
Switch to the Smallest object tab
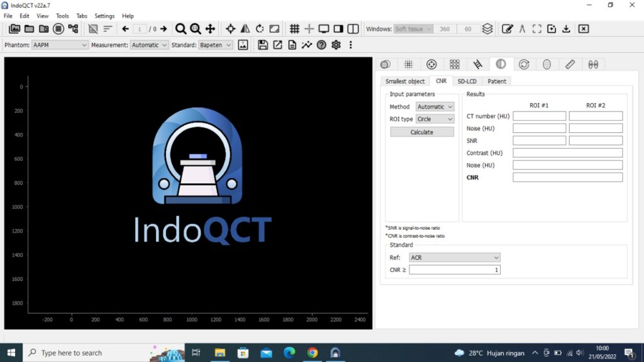pyautogui.click(x=405, y=81)
